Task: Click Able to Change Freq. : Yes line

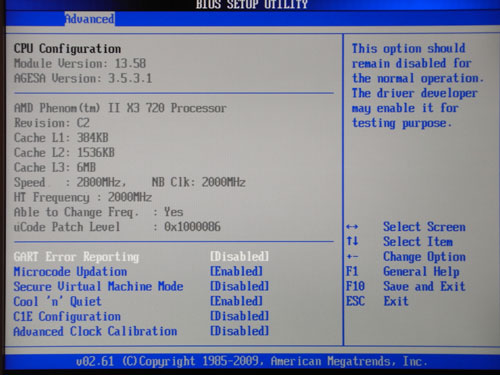Action: [x=99, y=212]
